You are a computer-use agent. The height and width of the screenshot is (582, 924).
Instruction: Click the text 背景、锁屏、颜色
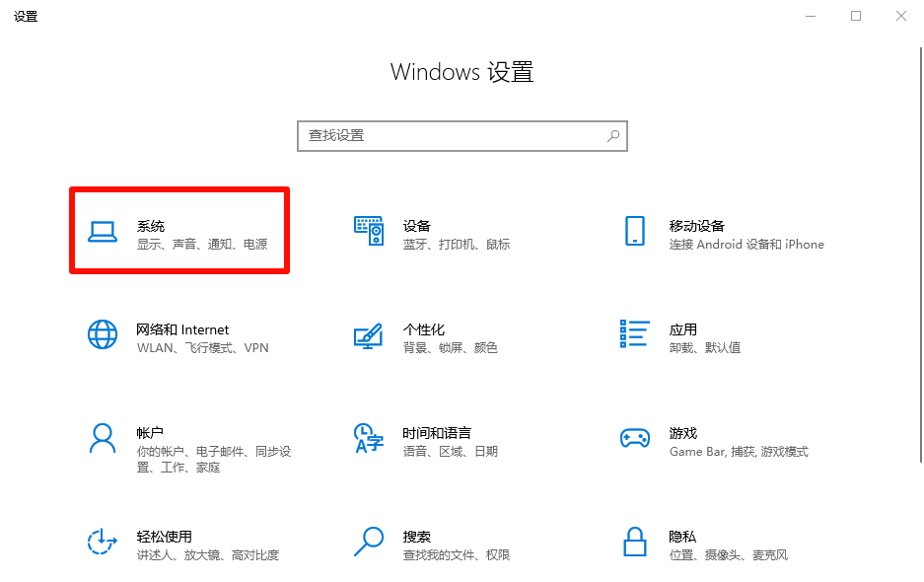tap(451, 348)
